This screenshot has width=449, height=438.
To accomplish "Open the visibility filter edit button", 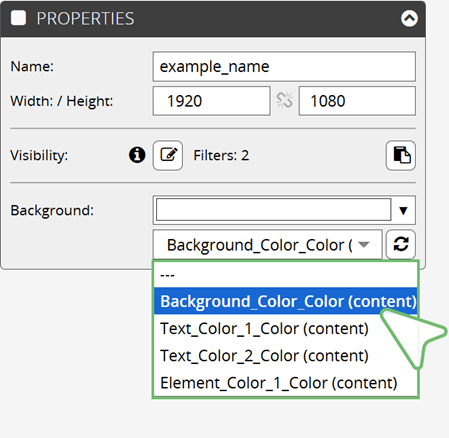I will [168, 155].
